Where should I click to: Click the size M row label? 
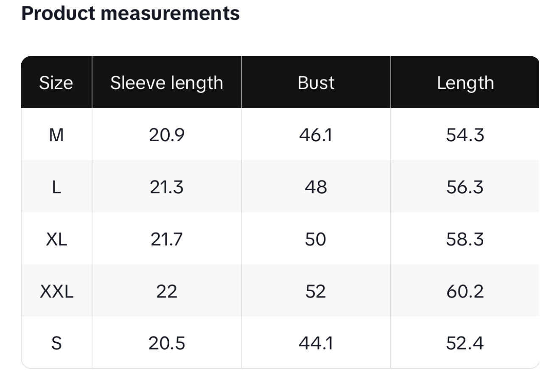click(56, 135)
